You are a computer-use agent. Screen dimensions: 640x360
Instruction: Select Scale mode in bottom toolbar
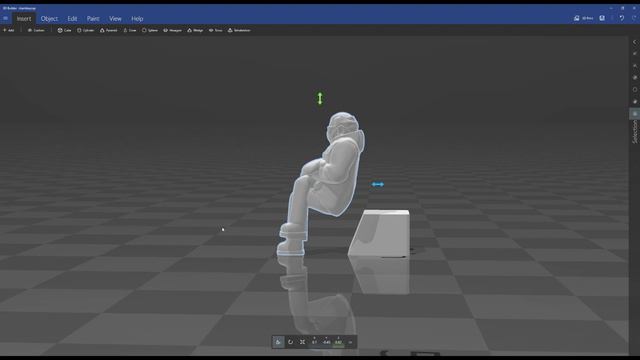point(302,342)
